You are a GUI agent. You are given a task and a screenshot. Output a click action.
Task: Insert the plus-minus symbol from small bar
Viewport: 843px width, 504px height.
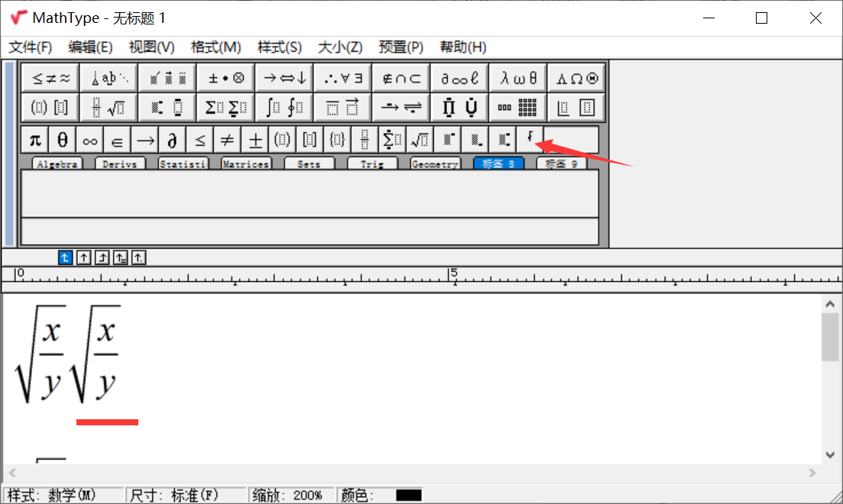[x=255, y=141]
